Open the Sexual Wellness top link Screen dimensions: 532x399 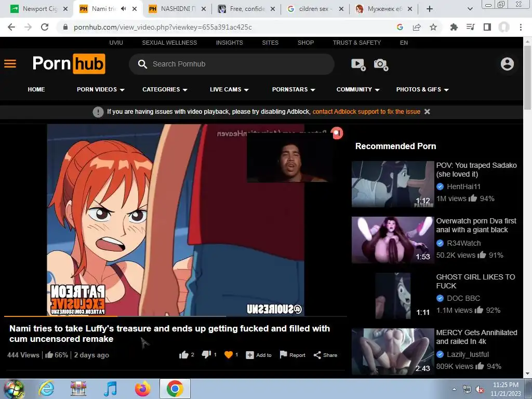(169, 43)
